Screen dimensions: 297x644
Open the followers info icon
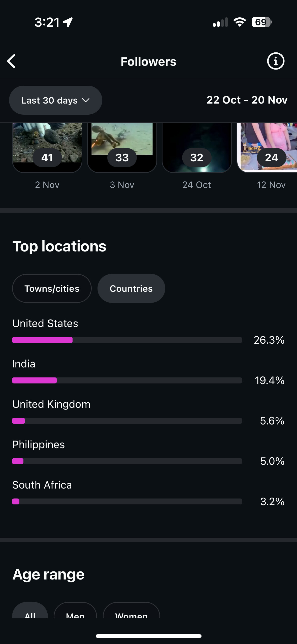[276, 61]
